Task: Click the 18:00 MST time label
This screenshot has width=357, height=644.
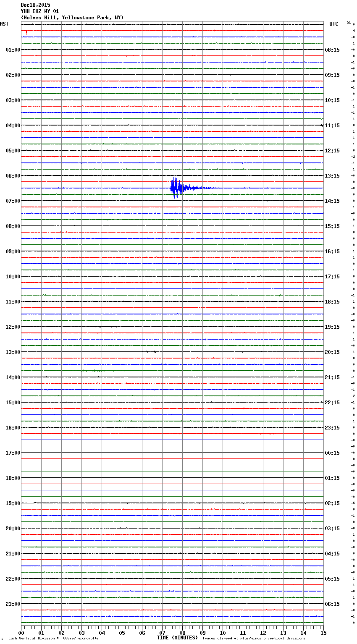Action: (x=13, y=478)
